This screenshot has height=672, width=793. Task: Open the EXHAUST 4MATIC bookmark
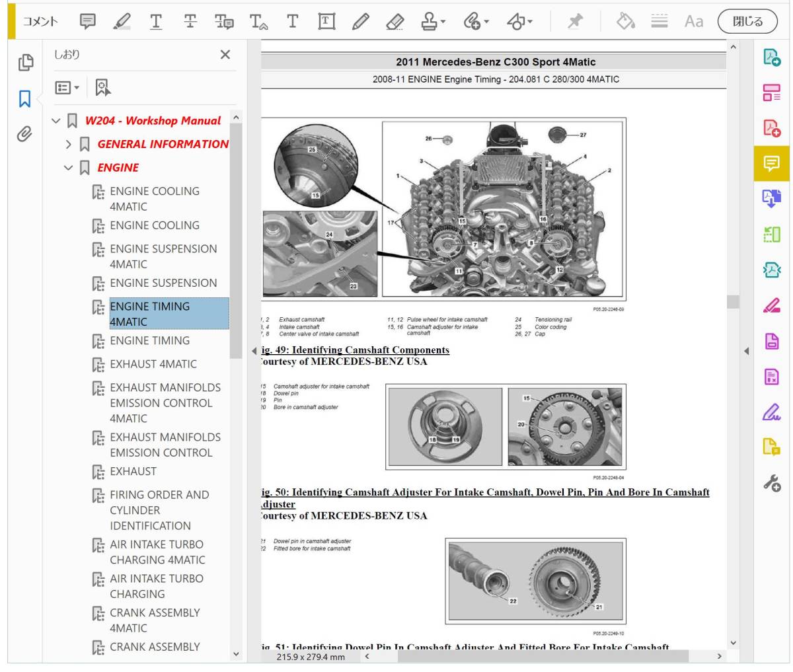(153, 364)
